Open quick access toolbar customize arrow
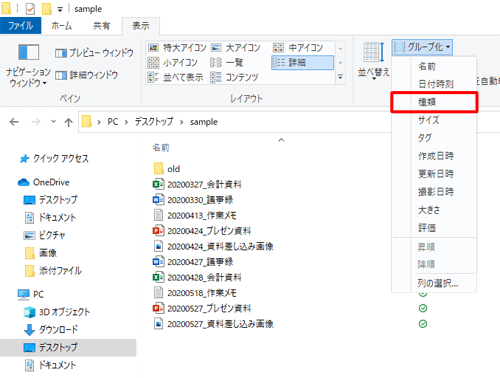The height and width of the screenshot is (378, 500). point(60,9)
